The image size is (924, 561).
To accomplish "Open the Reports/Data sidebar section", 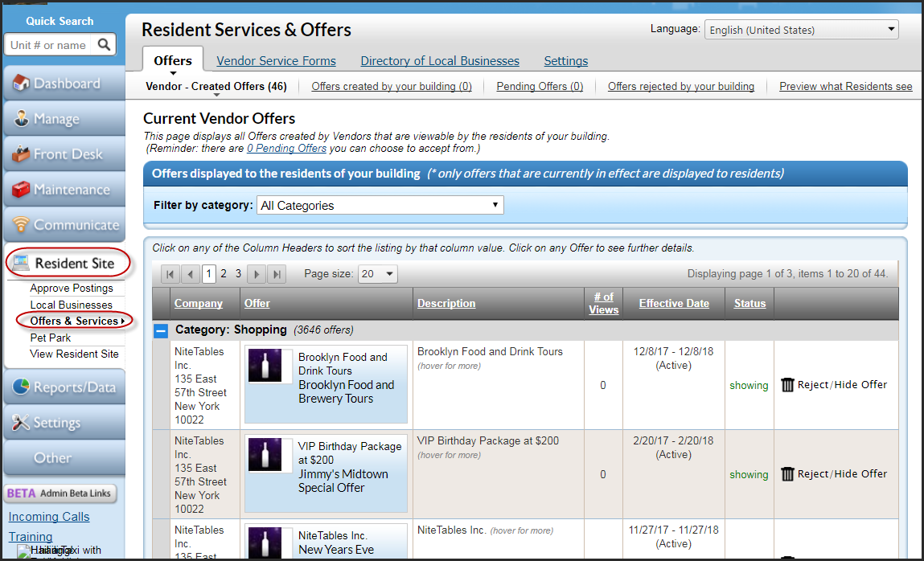I will (x=64, y=387).
